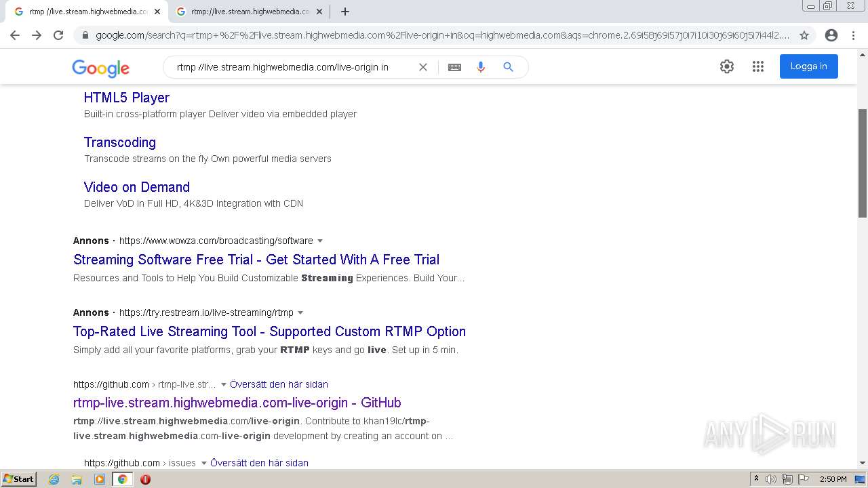Launch Internet Explorer from the taskbar
Viewport: 868px width, 488px height.
click(54, 479)
